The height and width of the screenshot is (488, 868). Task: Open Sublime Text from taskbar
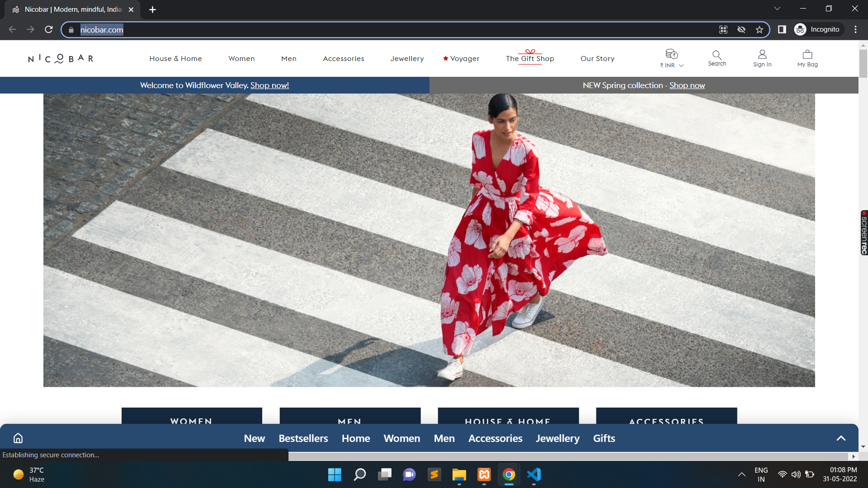434,474
